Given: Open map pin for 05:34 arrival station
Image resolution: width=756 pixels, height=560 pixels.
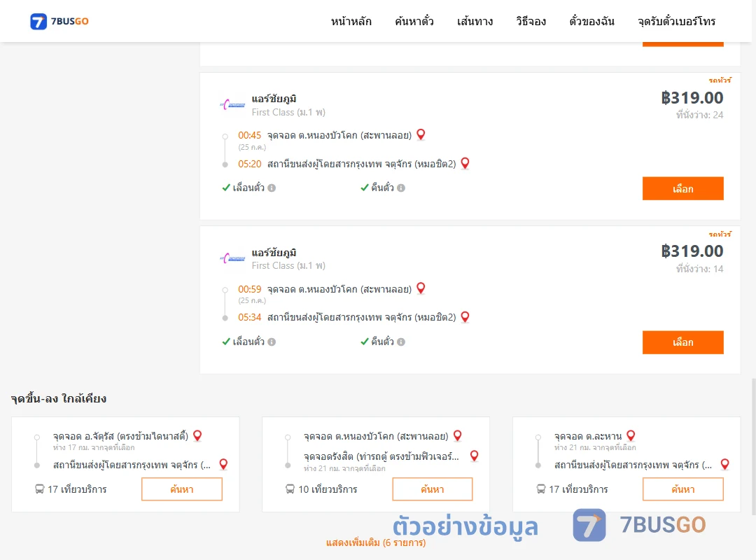Looking at the screenshot, I should (x=465, y=317).
